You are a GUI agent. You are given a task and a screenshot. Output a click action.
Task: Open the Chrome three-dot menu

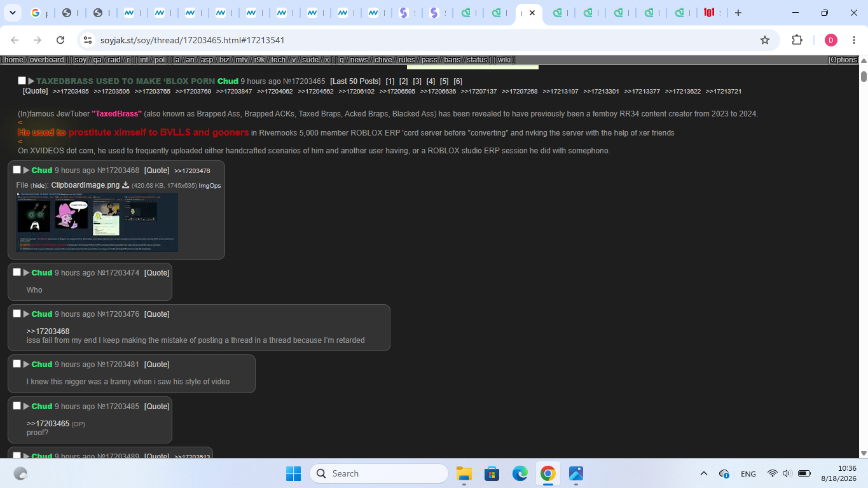pyautogui.click(x=853, y=40)
